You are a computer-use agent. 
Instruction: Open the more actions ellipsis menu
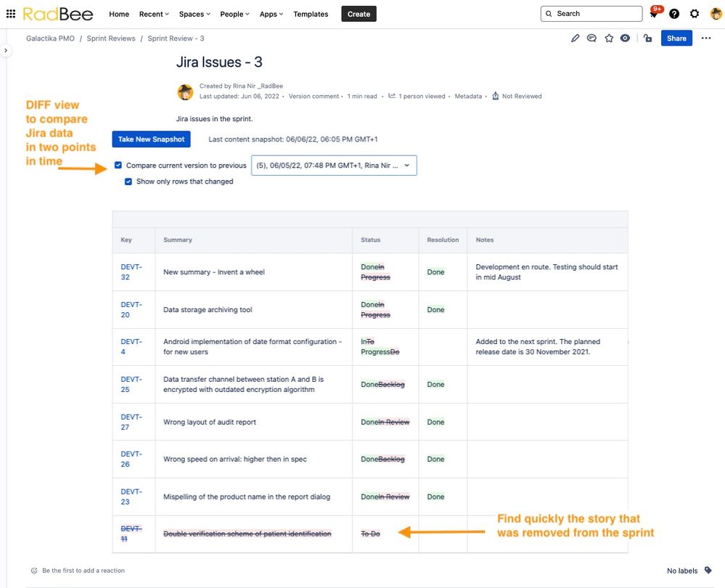pos(706,38)
